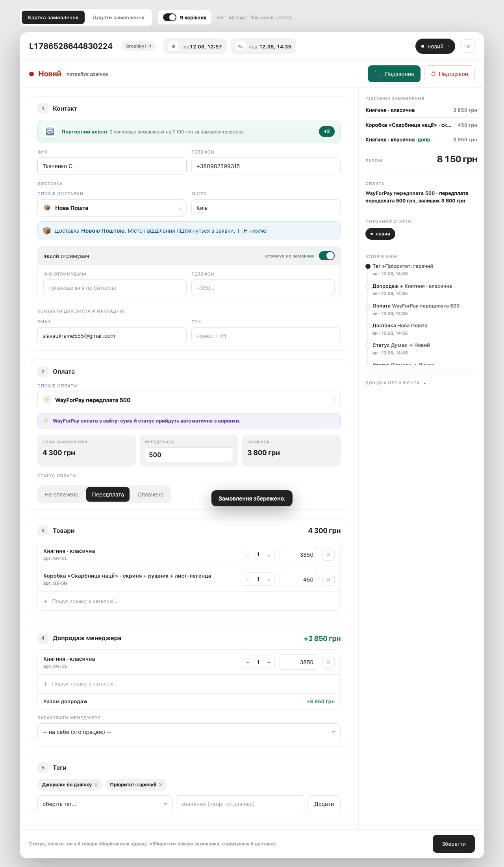Screen dimensions: 504x867
Task: Click the customer Телефон field
Action: (x=266, y=166)
